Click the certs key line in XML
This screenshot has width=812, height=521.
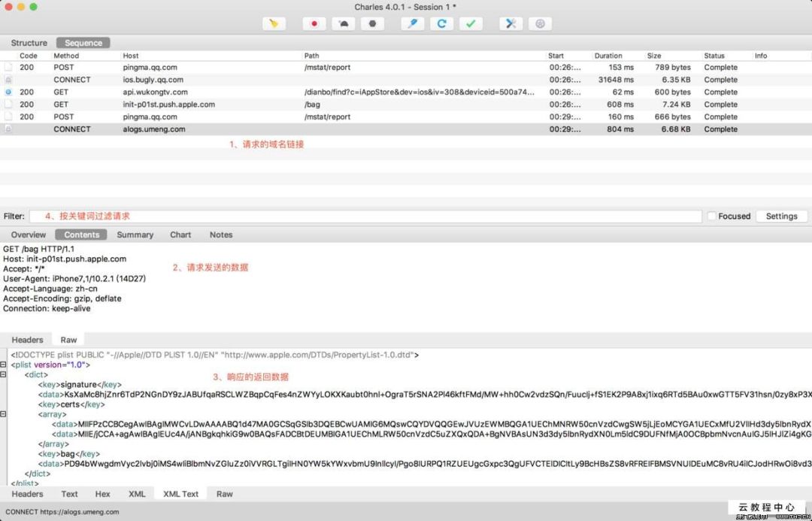(71, 404)
